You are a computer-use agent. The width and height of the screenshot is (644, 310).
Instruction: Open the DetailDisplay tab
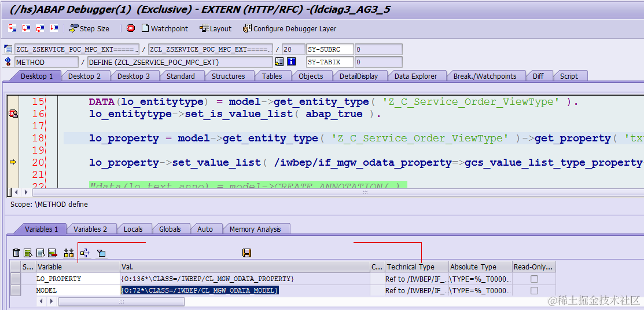pos(358,76)
